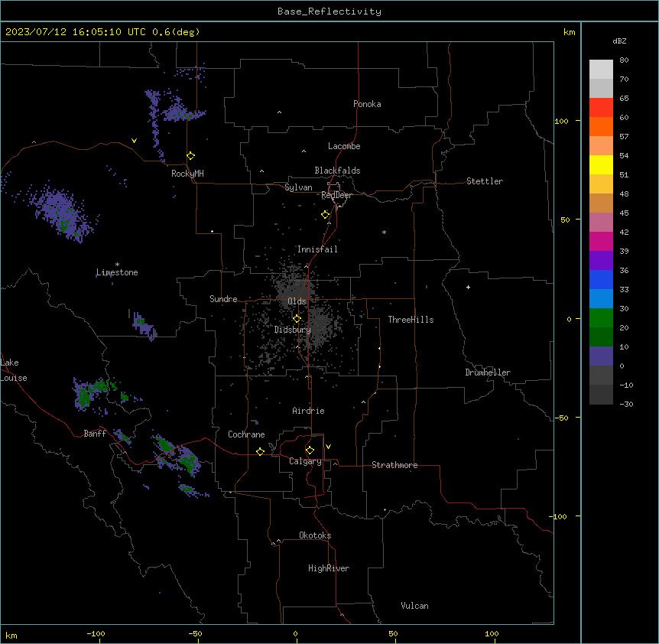This screenshot has width=659, height=644.
Task: Click the Calgary city label
Action: (x=305, y=461)
